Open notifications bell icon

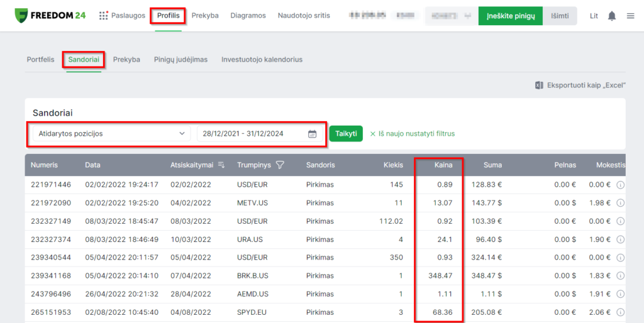[x=611, y=16]
